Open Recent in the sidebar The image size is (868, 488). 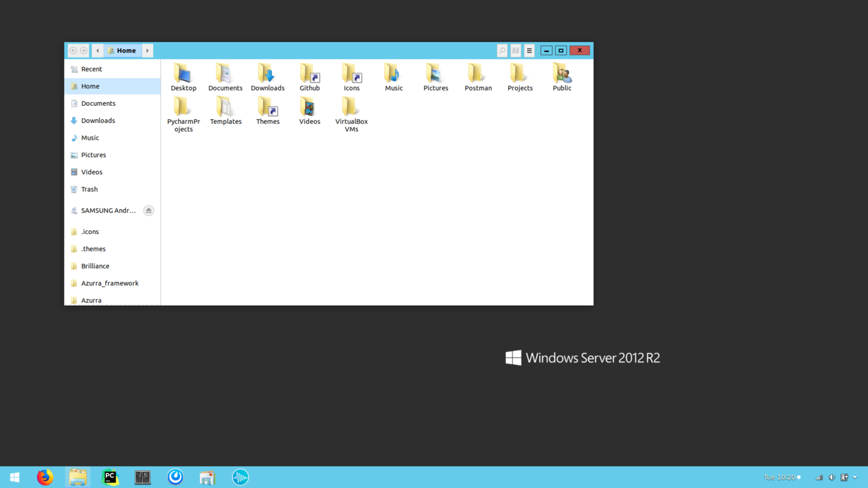tap(112, 69)
